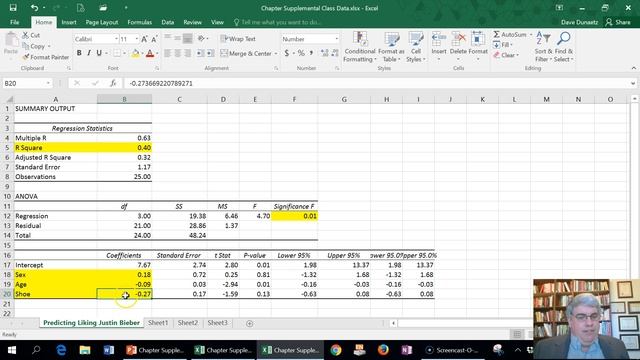Viewport: 640px width, 360px height.
Task: Expand the Name Box dropdown
Action: point(48,83)
